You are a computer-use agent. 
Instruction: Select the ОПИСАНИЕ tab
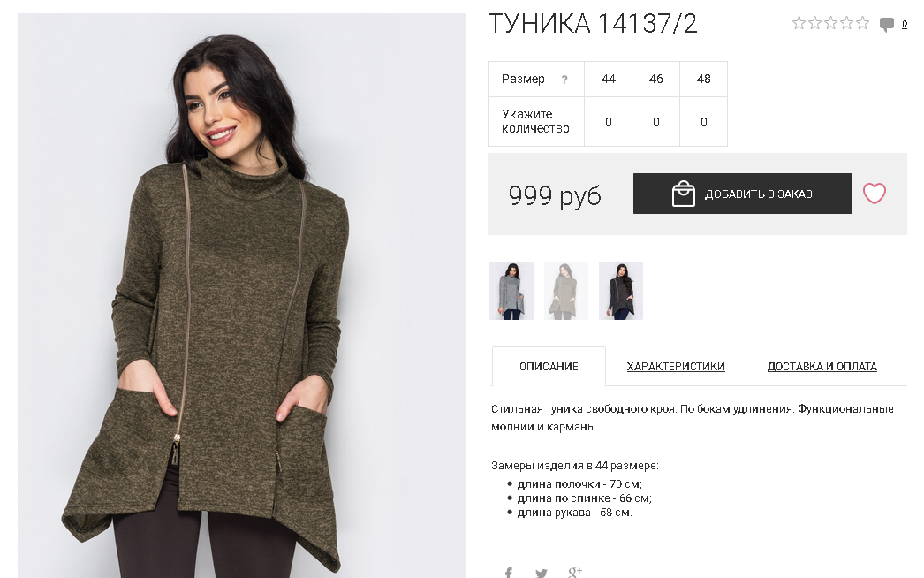coord(549,366)
